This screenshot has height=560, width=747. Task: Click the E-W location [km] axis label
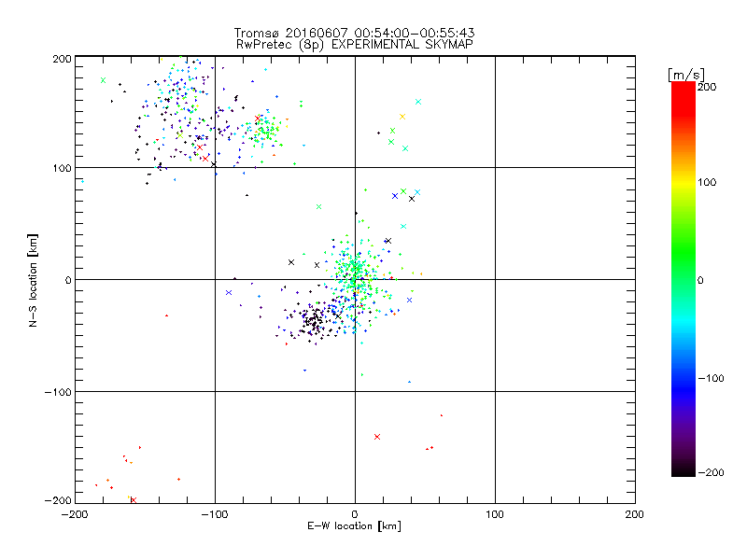tap(354, 526)
